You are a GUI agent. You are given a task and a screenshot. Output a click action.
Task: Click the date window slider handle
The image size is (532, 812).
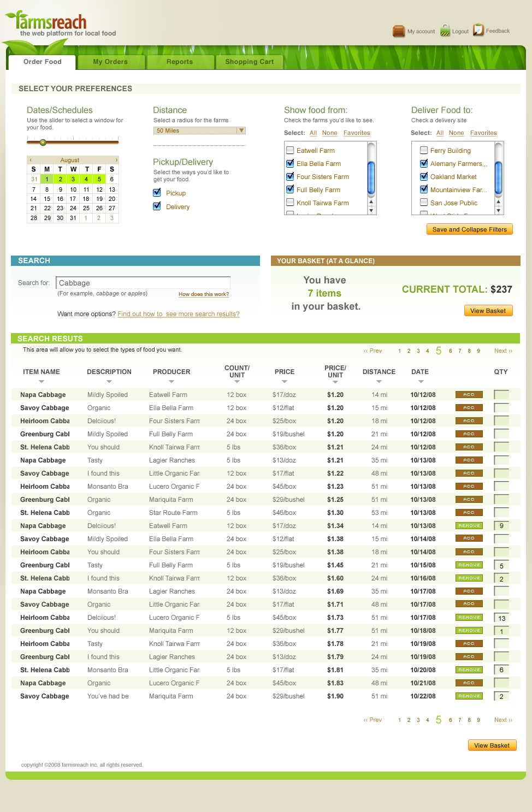43,143
